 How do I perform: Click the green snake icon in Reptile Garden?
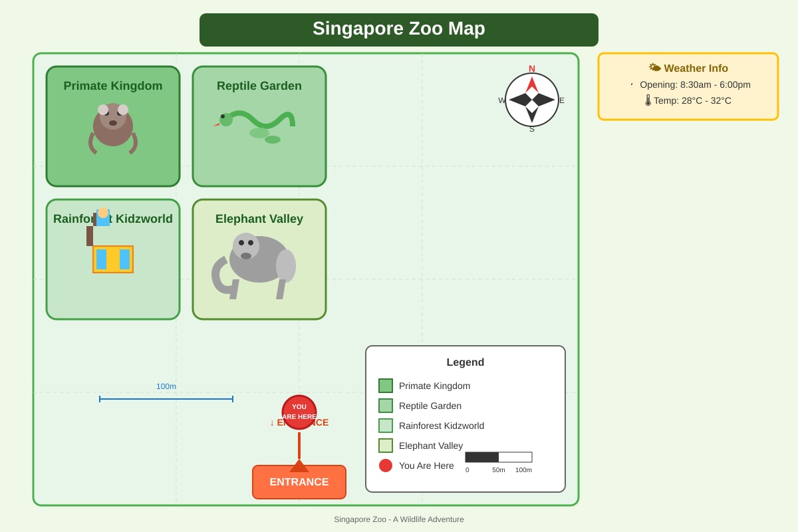coord(254,126)
